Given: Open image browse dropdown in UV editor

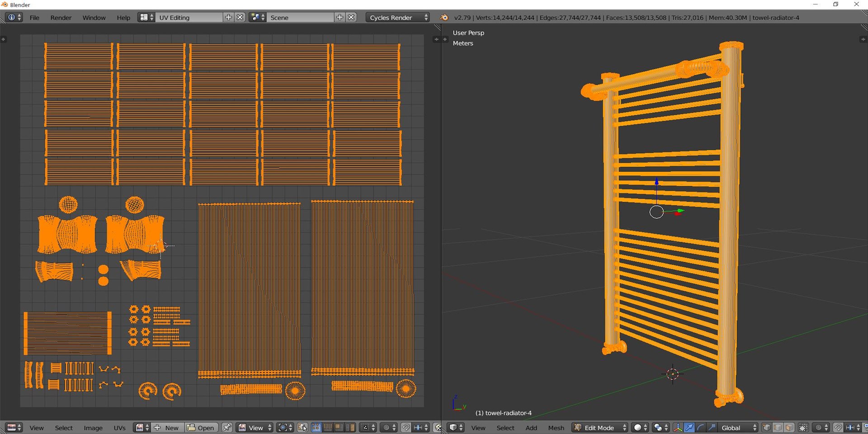Looking at the screenshot, I should pyautogui.click(x=142, y=428).
